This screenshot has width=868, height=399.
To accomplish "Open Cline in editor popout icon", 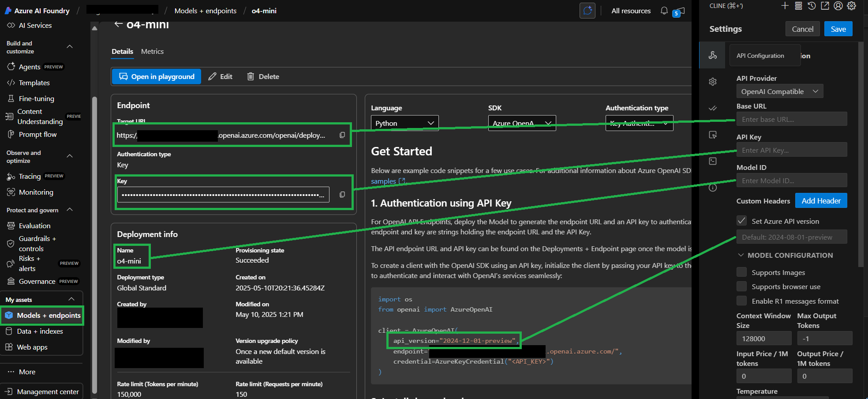I will 825,6.
